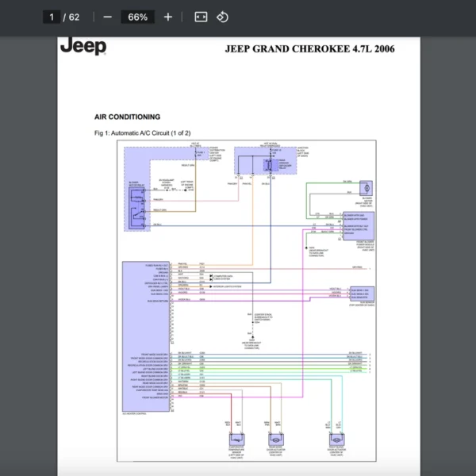The image size is (476, 476).
Task: Click the page number input field
Action: pyautogui.click(x=52, y=17)
